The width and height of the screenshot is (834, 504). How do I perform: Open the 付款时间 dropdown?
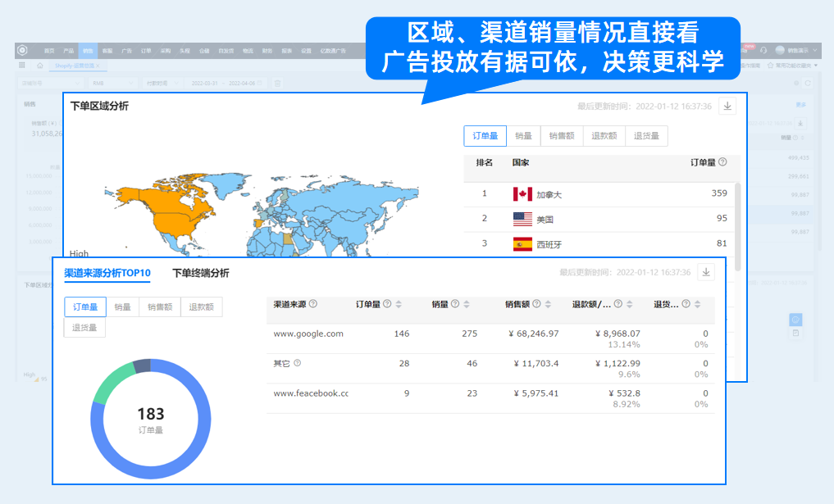tap(162, 84)
